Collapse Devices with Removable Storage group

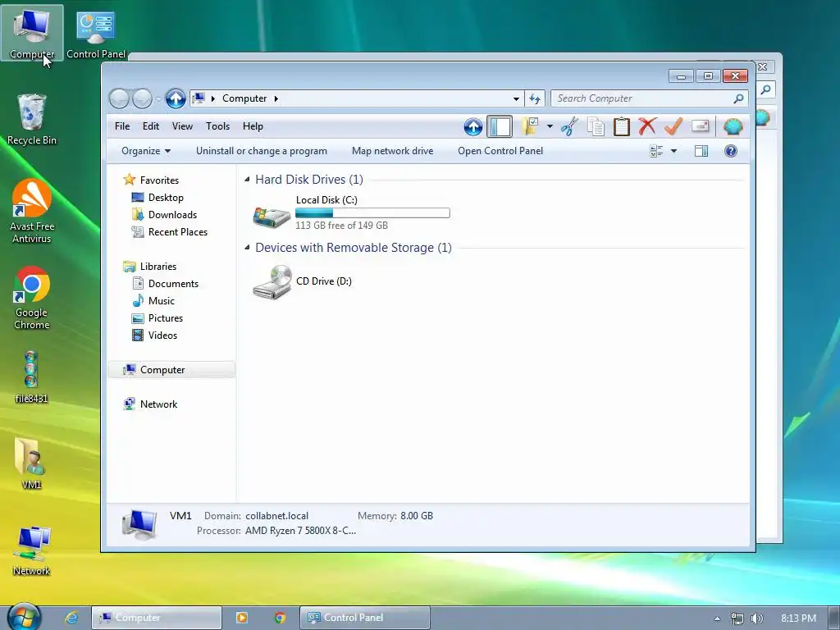coord(247,248)
